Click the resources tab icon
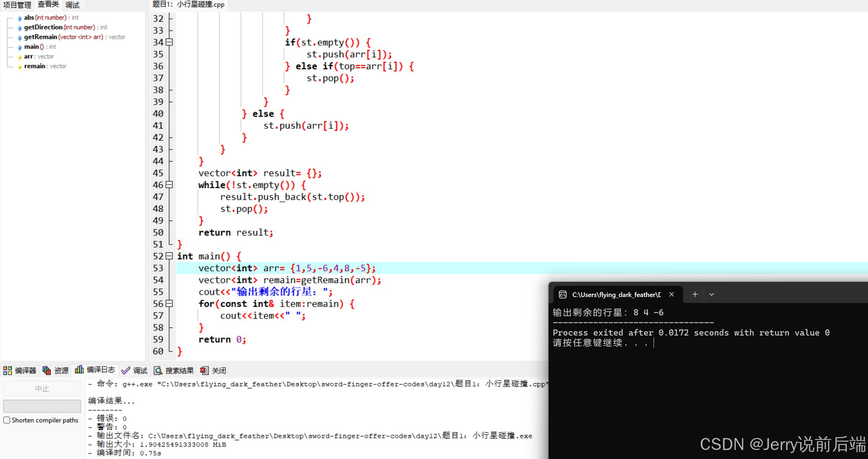The height and width of the screenshot is (459, 868). pos(47,370)
